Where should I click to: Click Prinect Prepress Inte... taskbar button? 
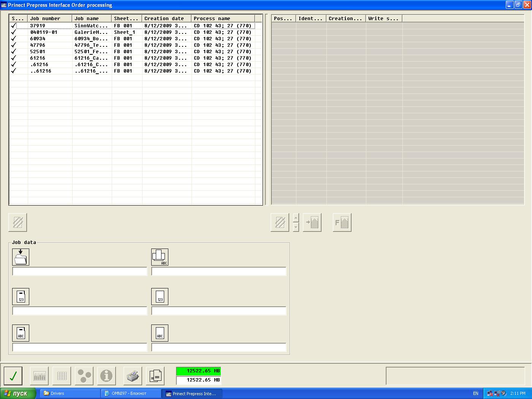coord(192,393)
